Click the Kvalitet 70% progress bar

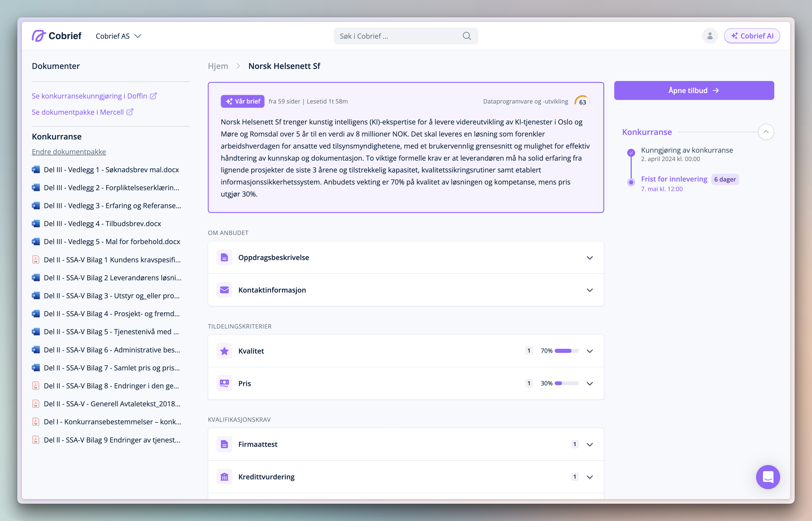[566, 351]
